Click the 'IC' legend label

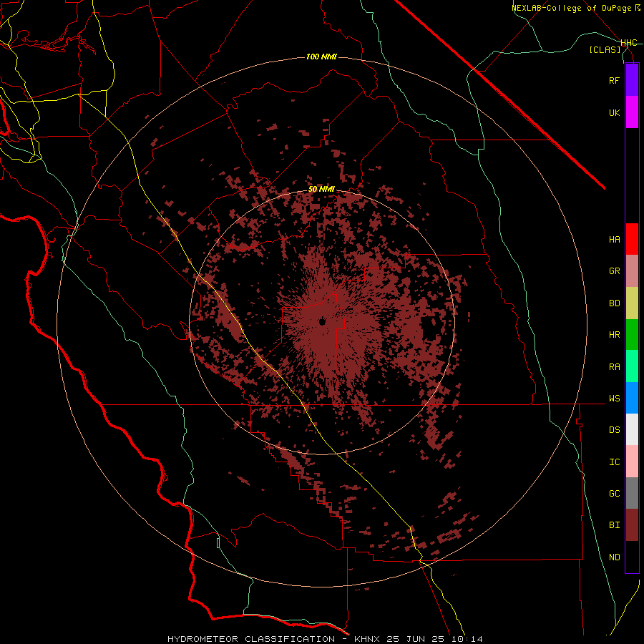614,462
